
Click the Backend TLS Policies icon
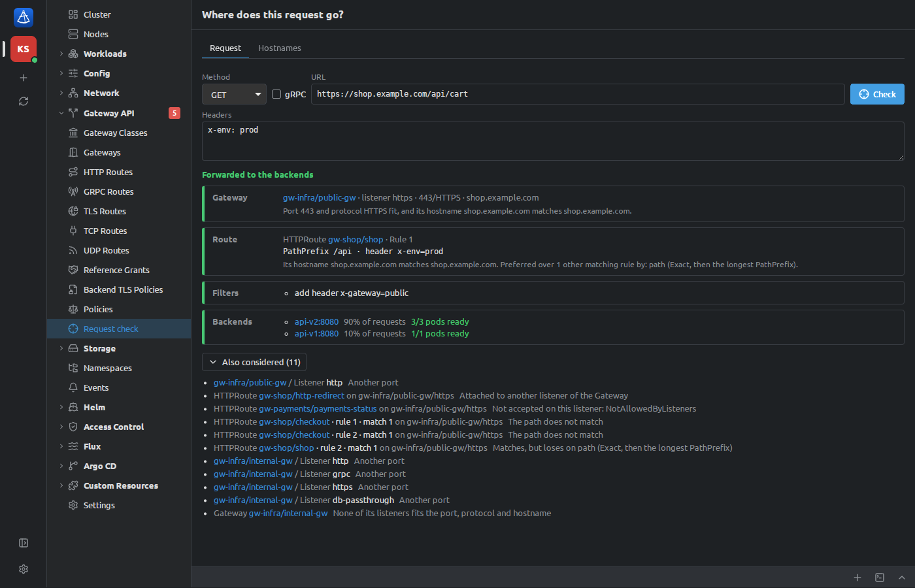[x=73, y=289]
